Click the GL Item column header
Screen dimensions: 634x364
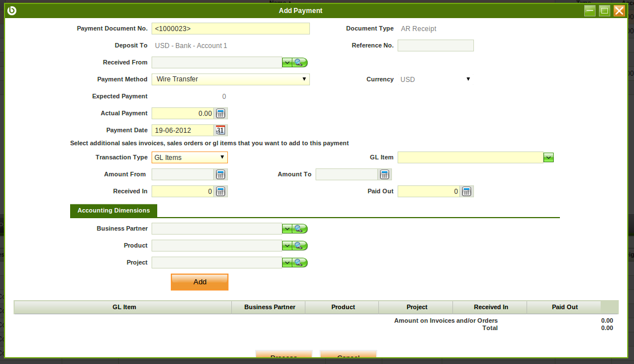pos(124,307)
